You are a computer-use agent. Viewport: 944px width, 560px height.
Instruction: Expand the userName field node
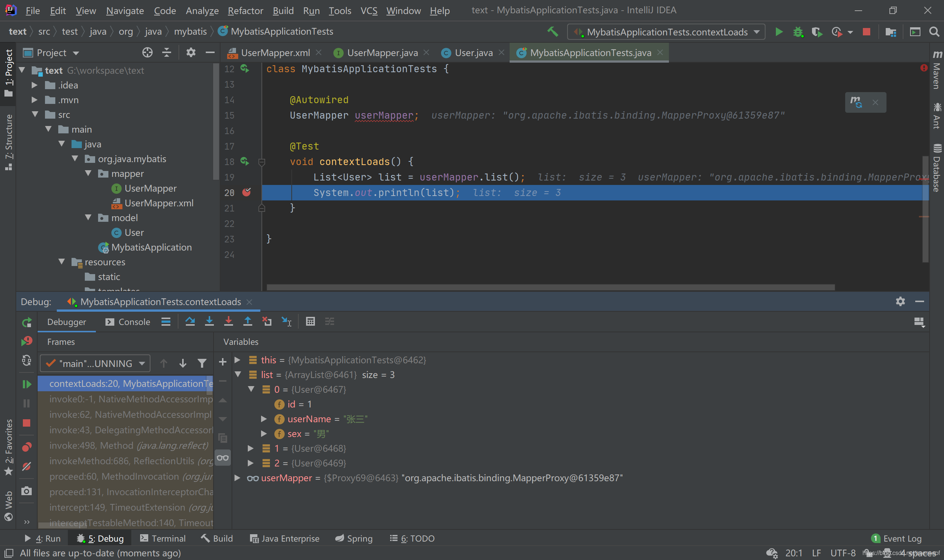264,419
